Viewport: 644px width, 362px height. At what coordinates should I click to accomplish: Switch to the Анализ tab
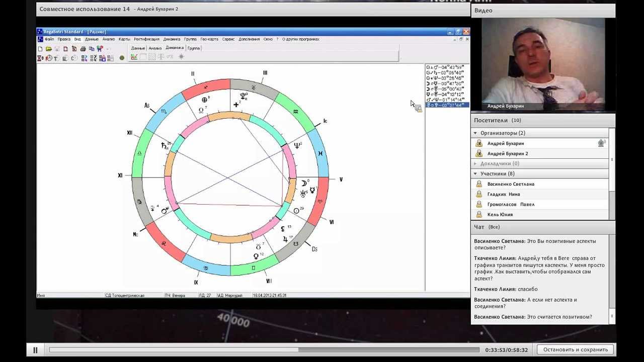point(155,48)
